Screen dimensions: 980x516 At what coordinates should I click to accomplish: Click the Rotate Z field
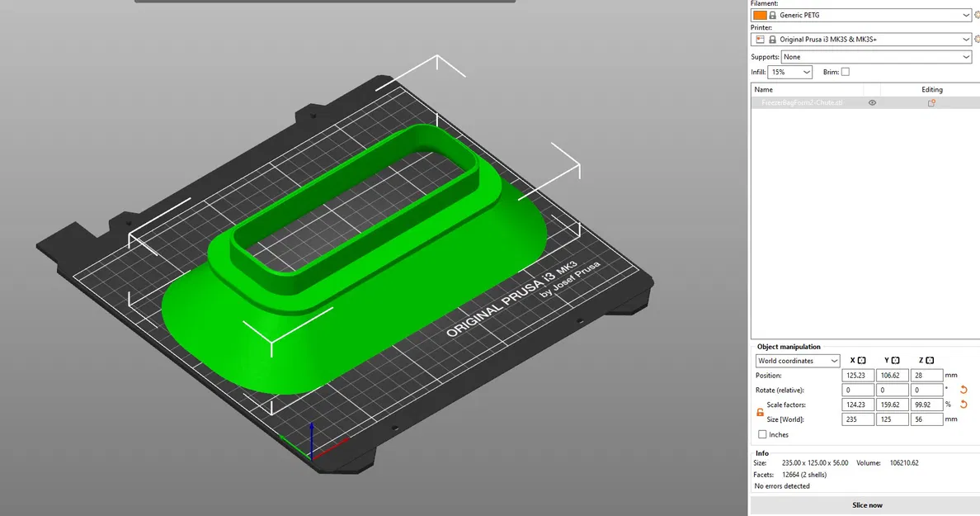click(x=926, y=390)
